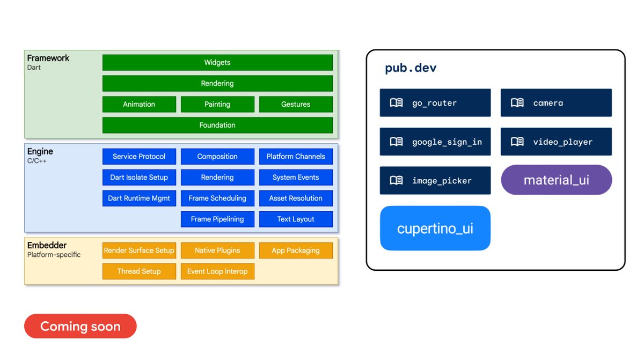Image resolution: width=644 pixels, height=362 pixels.
Task: Click the Painting box
Action: click(217, 105)
